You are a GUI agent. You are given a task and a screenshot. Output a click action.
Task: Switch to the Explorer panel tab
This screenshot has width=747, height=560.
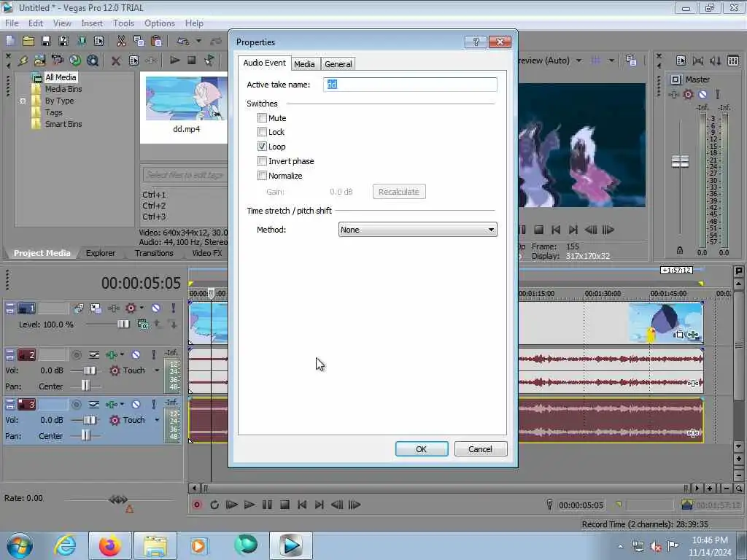coord(101,253)
